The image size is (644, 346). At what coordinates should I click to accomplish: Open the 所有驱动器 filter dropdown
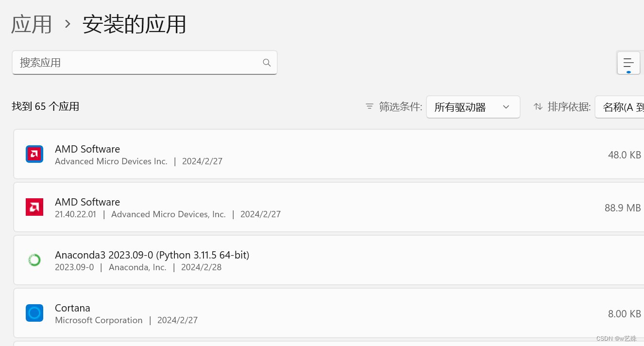473,107
